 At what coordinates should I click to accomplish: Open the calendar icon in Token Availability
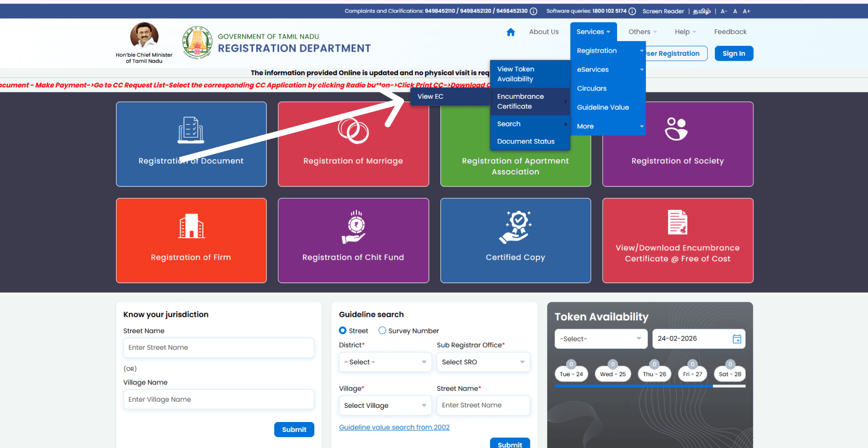click(x=736, y=339)
